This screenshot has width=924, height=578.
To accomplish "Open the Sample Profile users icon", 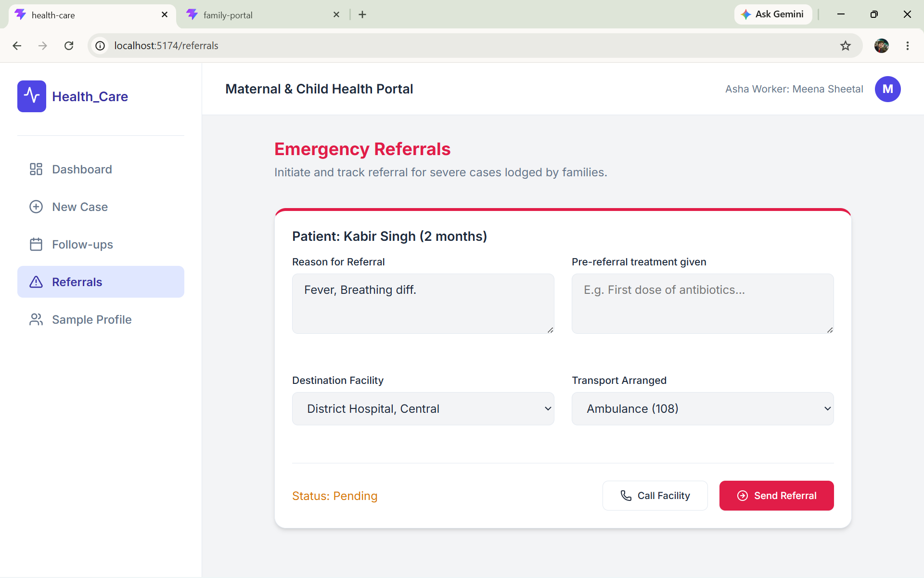I will pos(36,319).
